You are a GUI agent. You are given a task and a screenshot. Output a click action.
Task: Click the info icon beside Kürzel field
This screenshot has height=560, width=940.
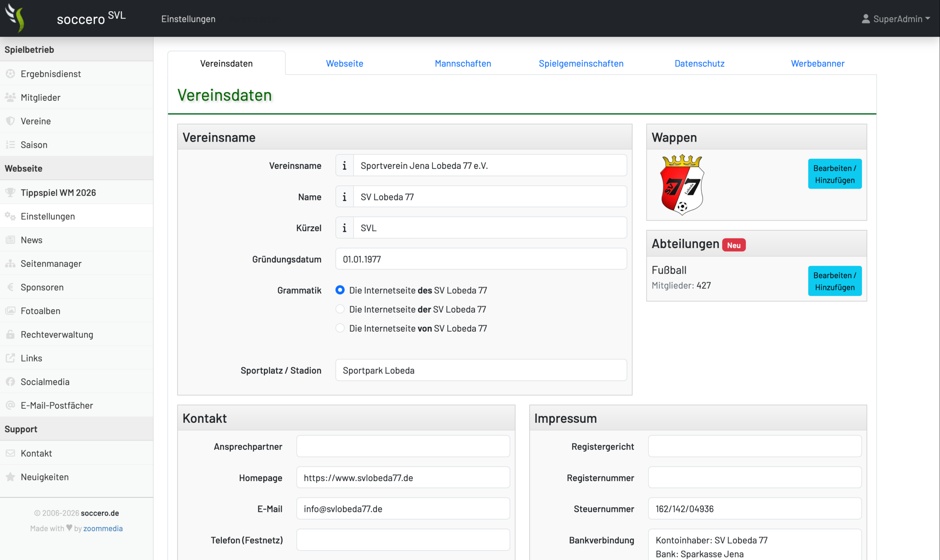pyautogui.click(x=344, y=228)
